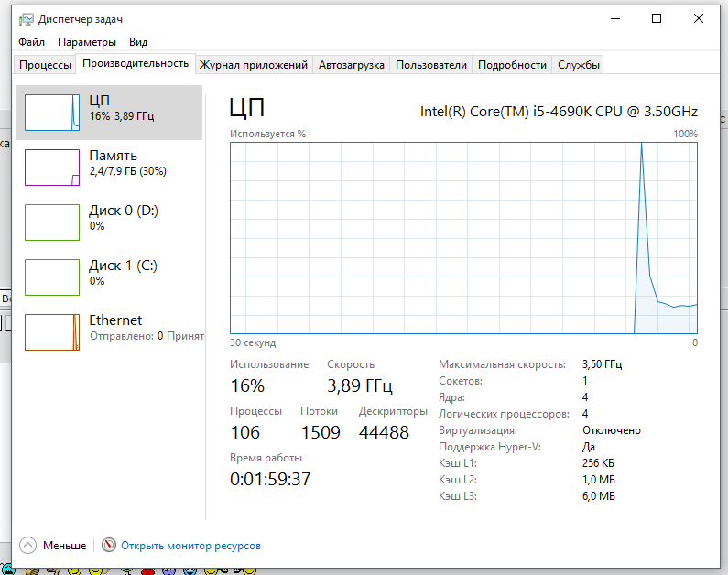Open the Файл menu
Viewport: 728px width, 575px height.
31,42
